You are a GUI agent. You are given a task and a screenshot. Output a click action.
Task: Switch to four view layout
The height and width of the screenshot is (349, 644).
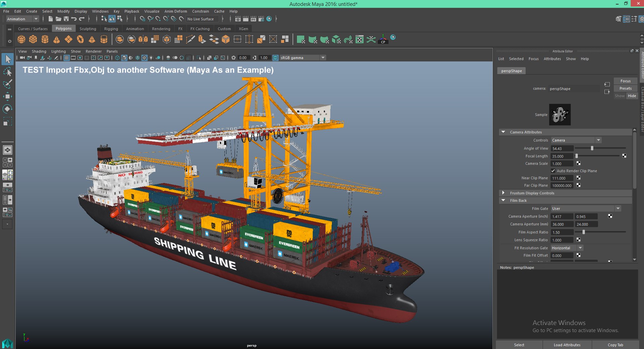[x=7, y=162]
